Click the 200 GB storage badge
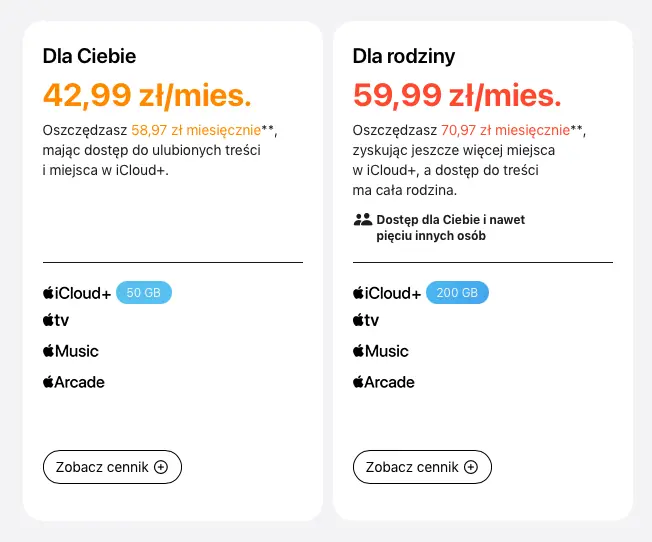 [457, 292]
